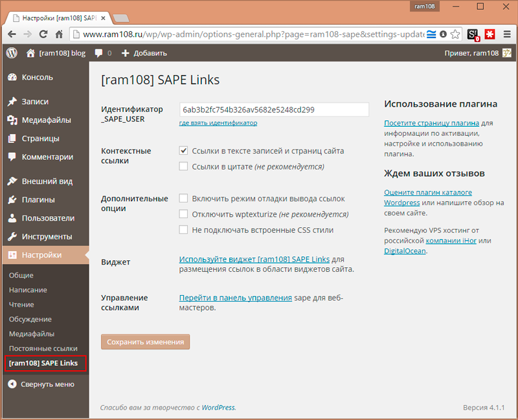Open DigitalOcean link
The width and height of the screenshot is (518, 420).
(405, 251)
